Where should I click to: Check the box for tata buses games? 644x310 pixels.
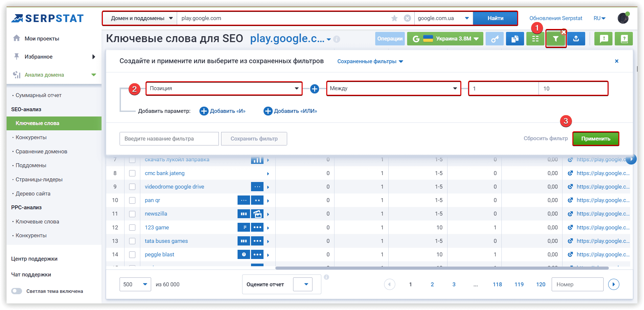(132, 241)
